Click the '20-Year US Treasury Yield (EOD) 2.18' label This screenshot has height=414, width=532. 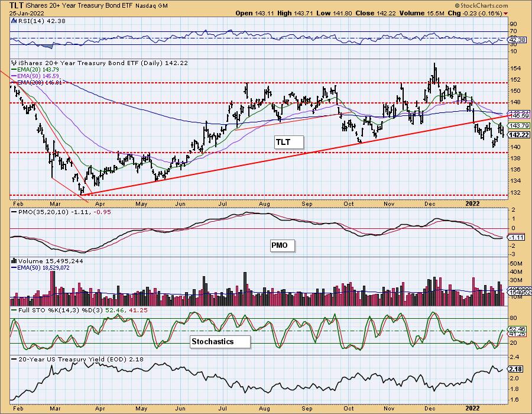coord(81,360)
